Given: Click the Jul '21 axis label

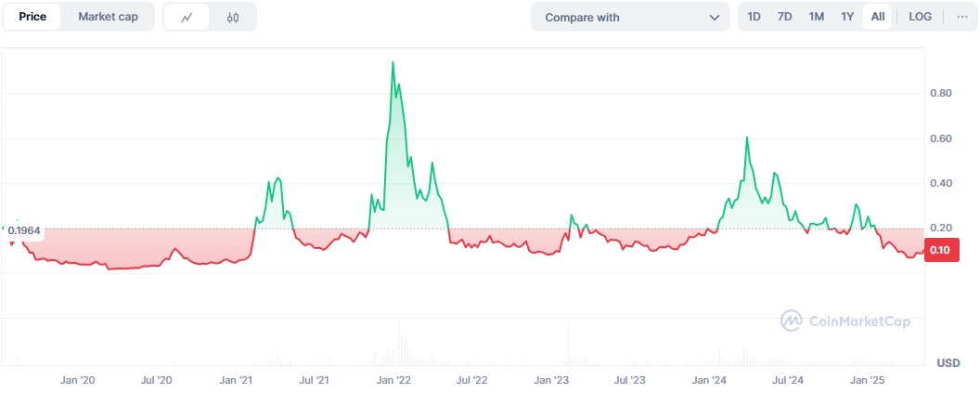Looking at the screenshot, I should tap(315, 380).
